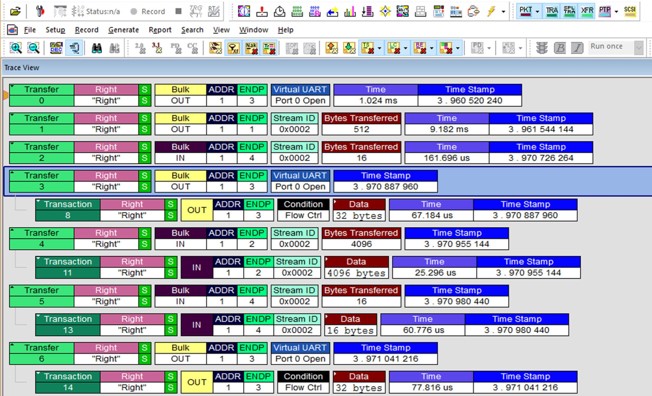This screenshot has height=396, width=652.
Task: Click the SCSI decode toolbar button
Action: pos(630,11)
